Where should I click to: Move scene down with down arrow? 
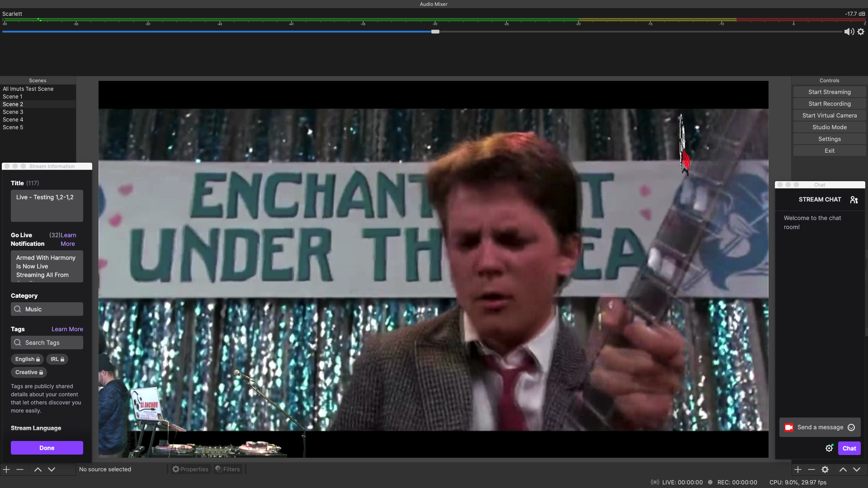(52, 469)
